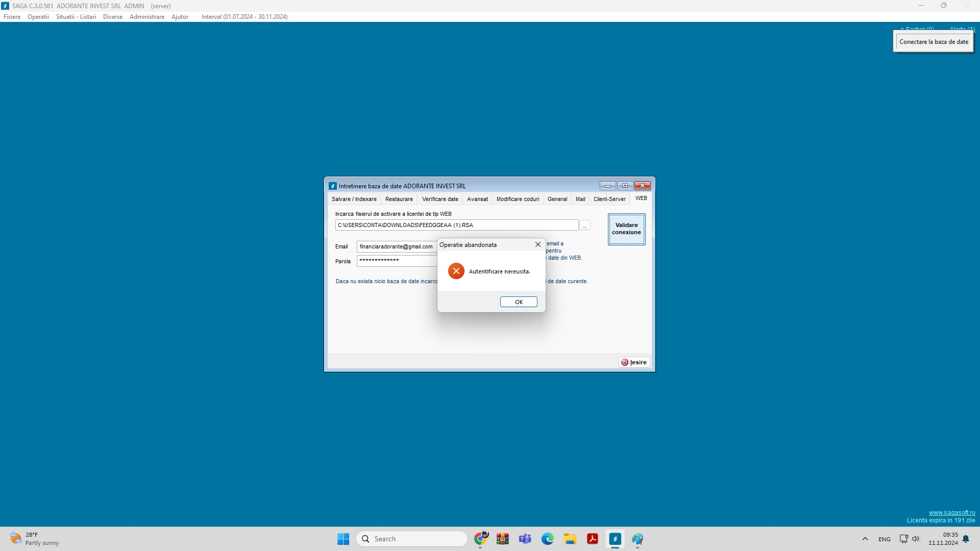
Task: Open the Avansat tab
Action: tap(477, 199)
